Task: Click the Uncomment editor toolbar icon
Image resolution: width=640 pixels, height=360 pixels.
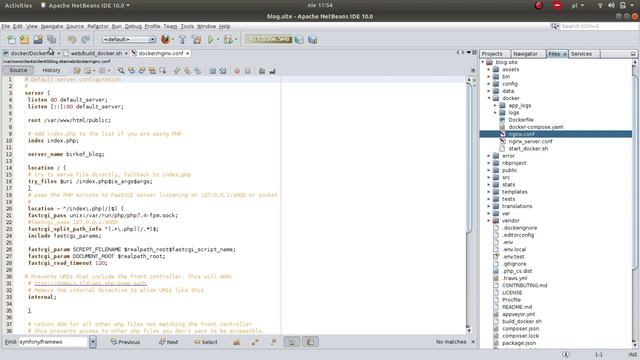Action: 272,71
